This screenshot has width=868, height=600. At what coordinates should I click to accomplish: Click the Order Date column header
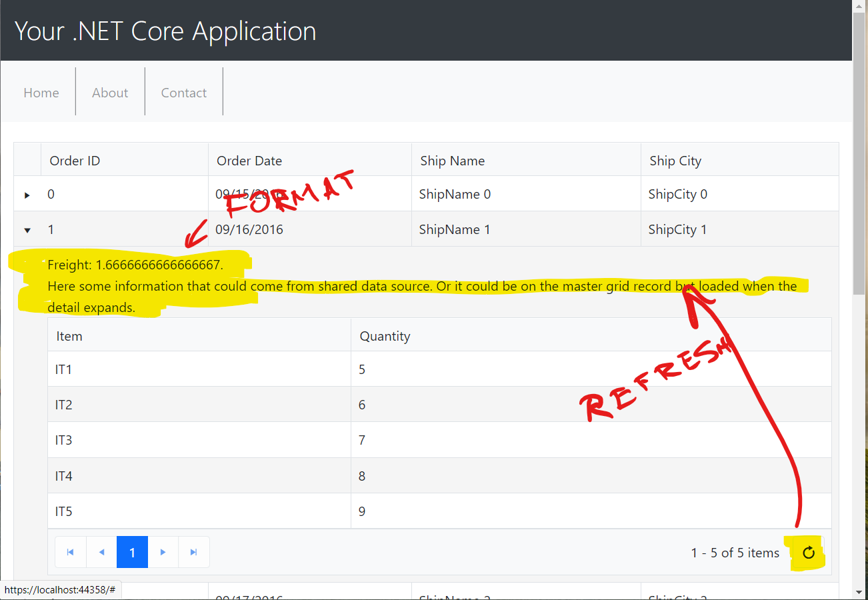click(249, 161)
